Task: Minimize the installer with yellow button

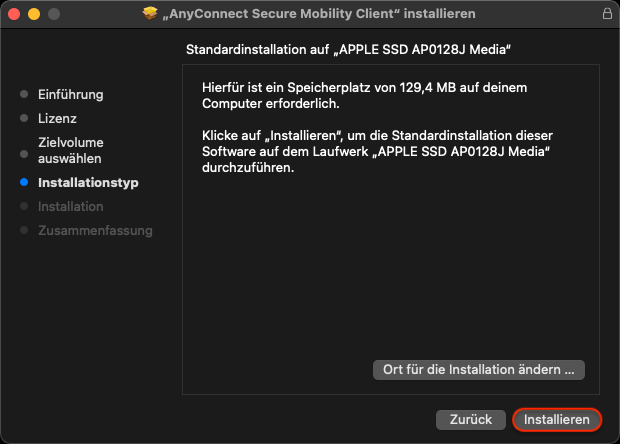Action: 34,14
